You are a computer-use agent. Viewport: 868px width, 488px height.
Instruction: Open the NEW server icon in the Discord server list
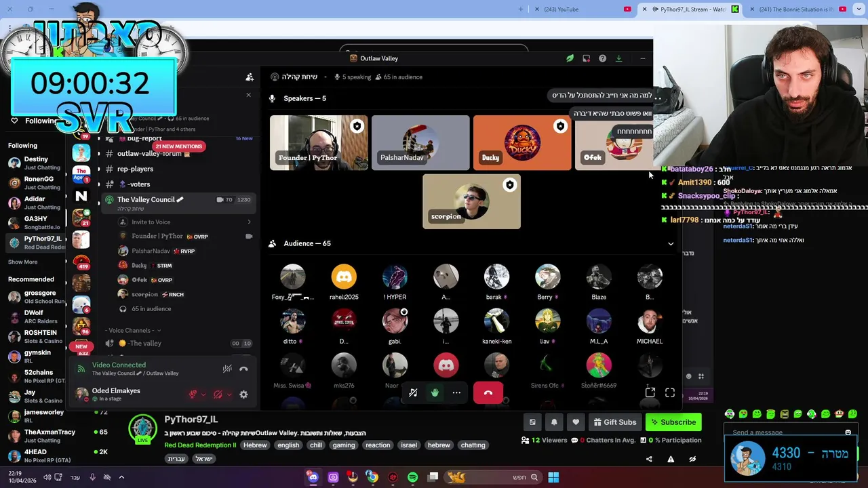(x=81, y=346)
